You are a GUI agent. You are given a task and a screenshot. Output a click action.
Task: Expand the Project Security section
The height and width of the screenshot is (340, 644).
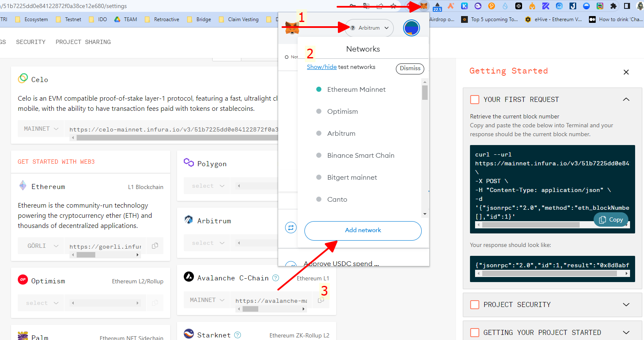(626, 304)
